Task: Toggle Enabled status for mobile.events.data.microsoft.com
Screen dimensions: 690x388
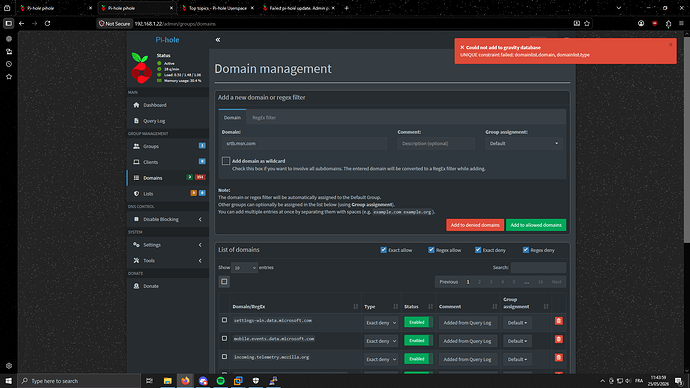Action: [x=418, y=340]
